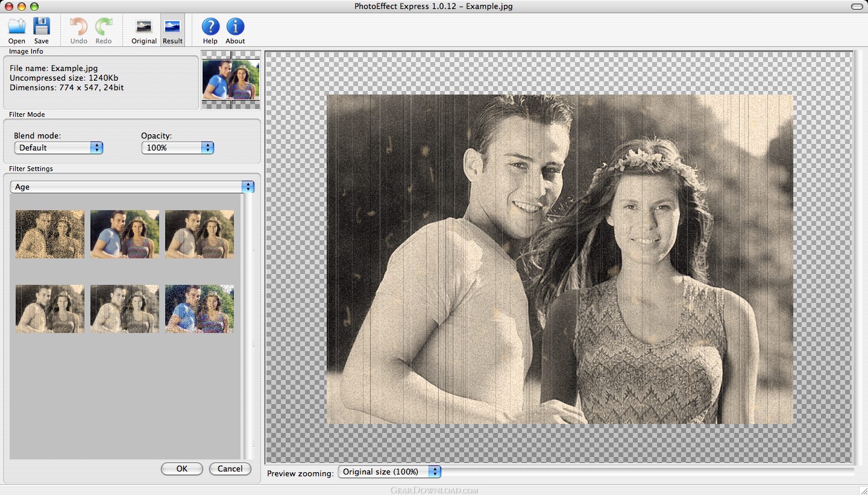Click the Cancel button
Image resolution: width=868 pixels, height=495 pixels.
click(x=230, y=469)
